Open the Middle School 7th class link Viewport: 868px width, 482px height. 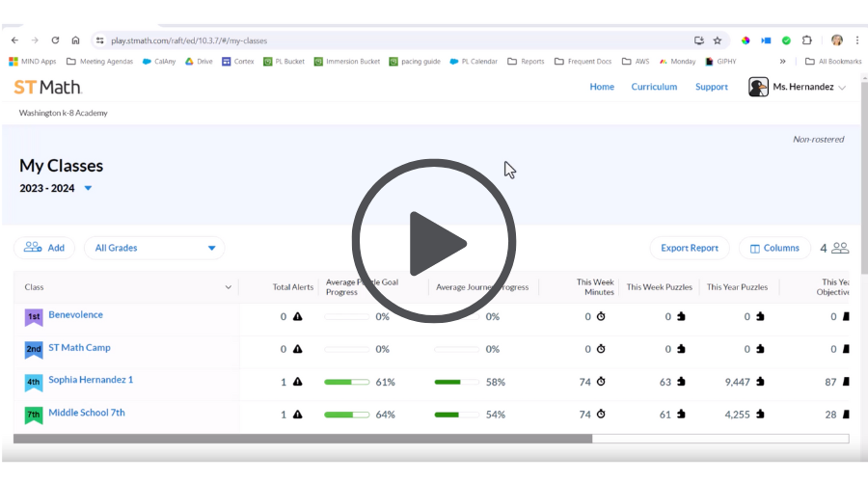(x=87, y=413)
